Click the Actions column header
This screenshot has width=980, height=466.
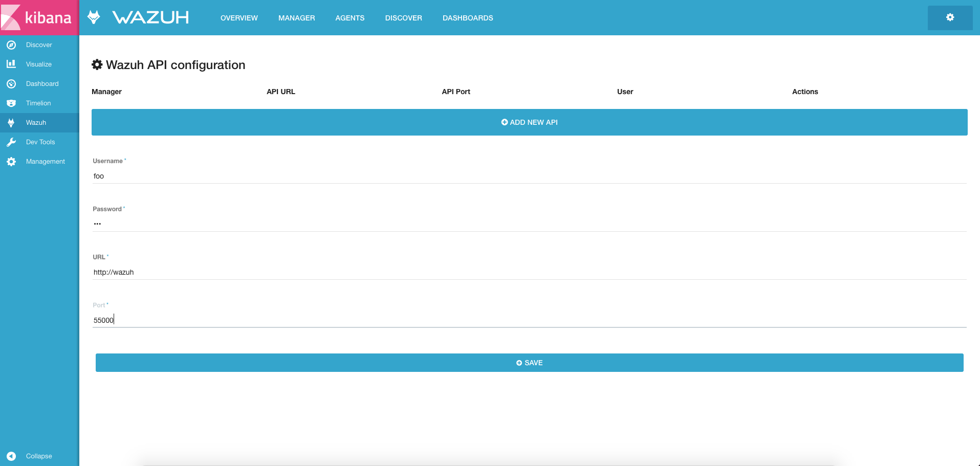point(805,92)
